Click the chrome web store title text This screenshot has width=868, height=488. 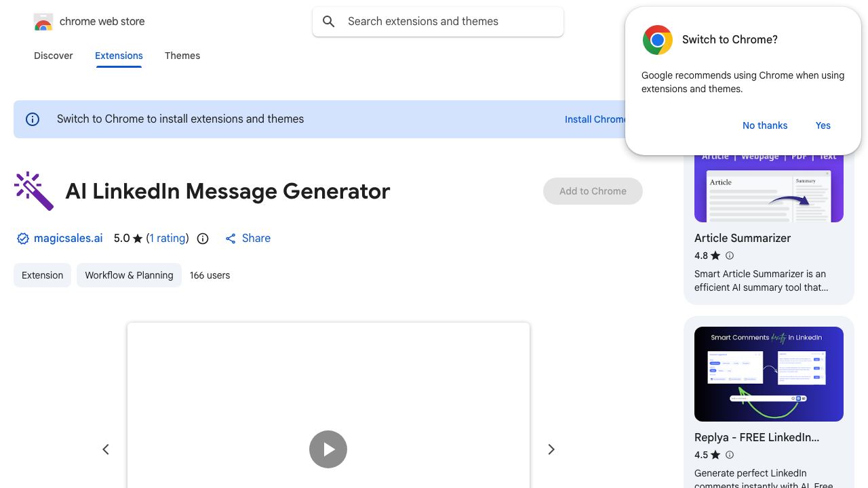click(x=102, y=22)
